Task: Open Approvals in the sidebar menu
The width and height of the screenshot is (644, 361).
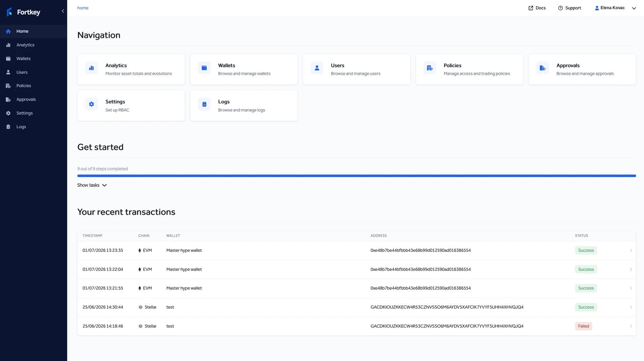Action: [34, 99]
